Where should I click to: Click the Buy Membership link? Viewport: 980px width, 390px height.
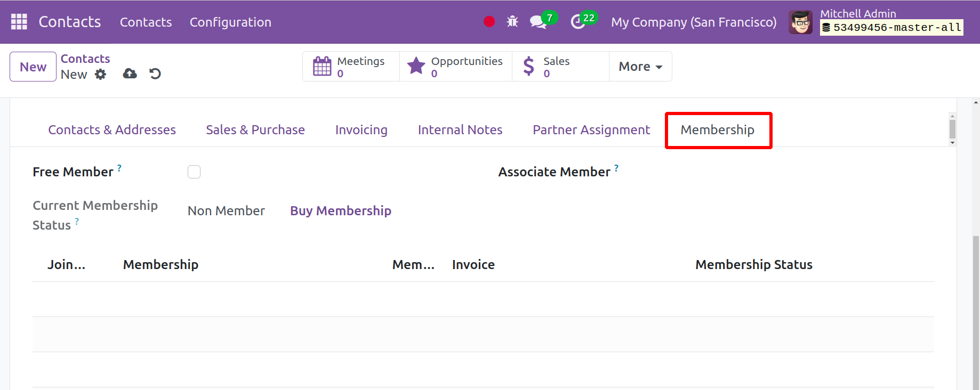click(340, 211)
